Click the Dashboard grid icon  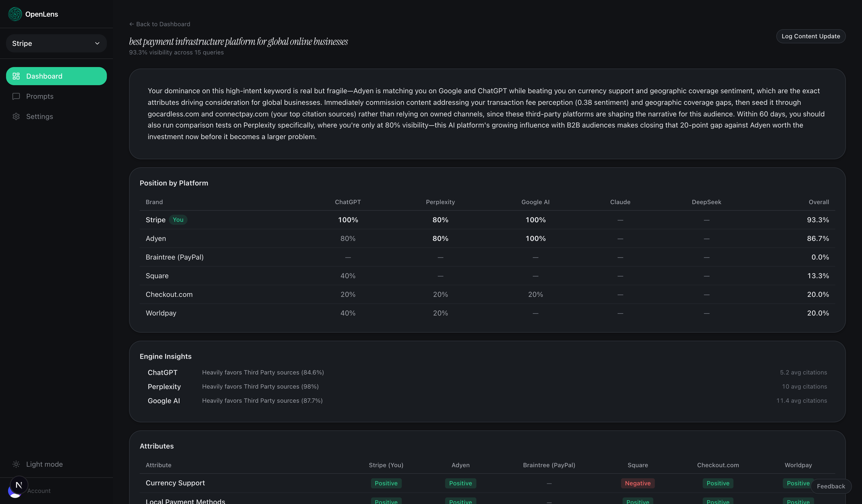click(16, 76)
